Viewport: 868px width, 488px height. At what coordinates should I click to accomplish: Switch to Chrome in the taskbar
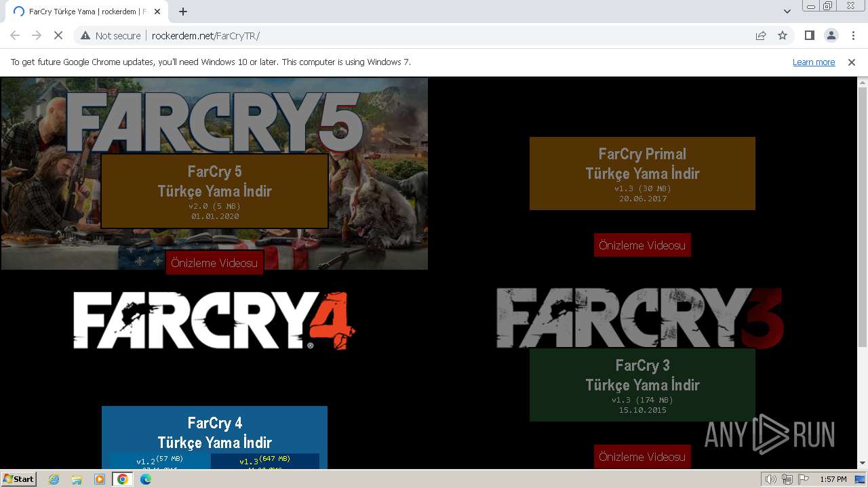(x=123, y=479)
